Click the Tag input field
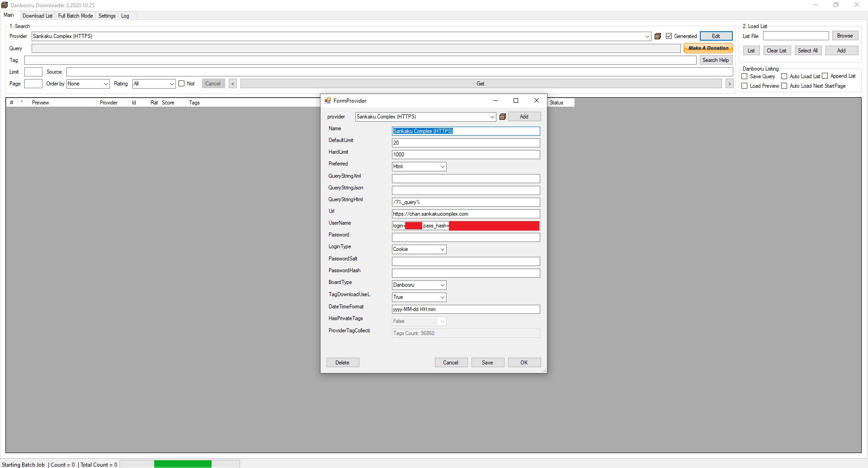Image resolution: width=868 pixels, height=468 pixels. tap(360, 60)
